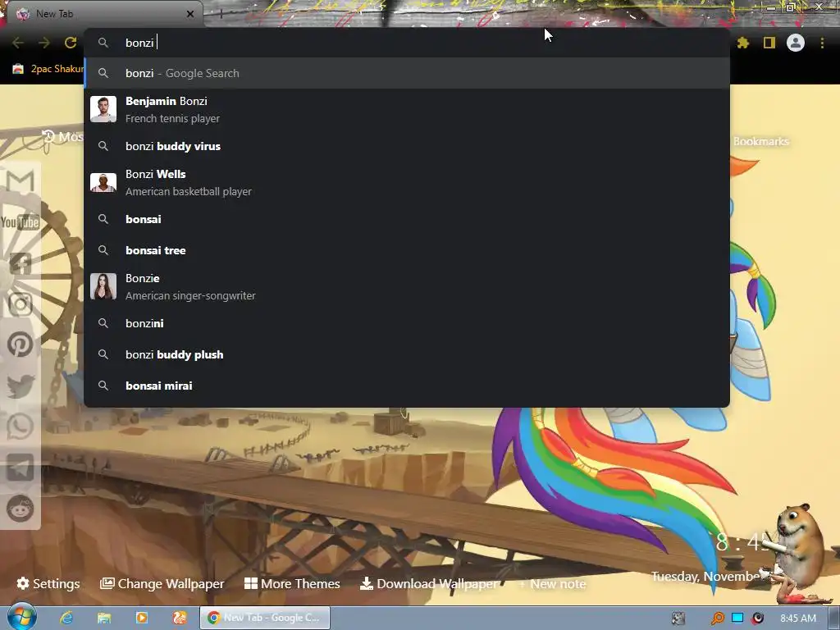Image resolution: width=840 pixels, height=630 pixels.
Task: Close the New Tab tab
Action: (189, 15)
